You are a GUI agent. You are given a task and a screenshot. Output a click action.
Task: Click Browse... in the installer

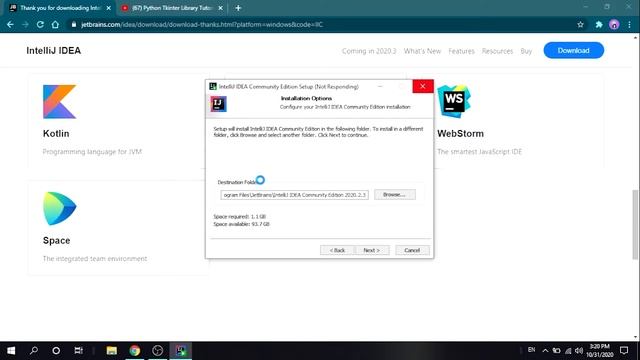(395, 195)
